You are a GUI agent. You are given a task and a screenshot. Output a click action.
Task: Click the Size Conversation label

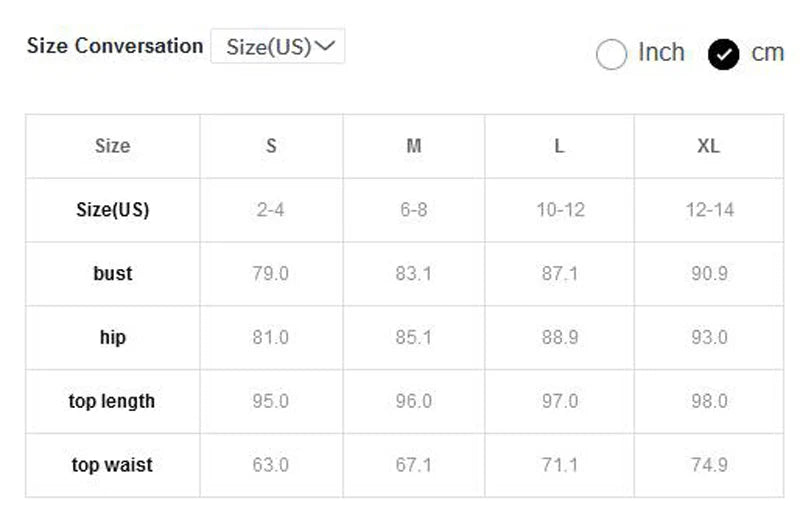[x=114, y=46]
